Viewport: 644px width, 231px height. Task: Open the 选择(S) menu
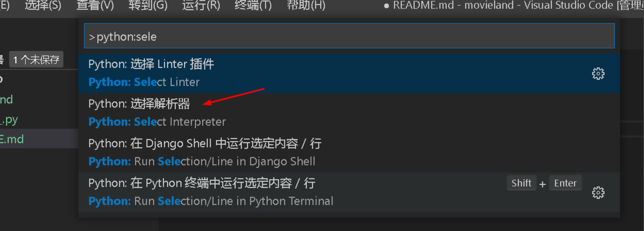(x=43, y=5)
